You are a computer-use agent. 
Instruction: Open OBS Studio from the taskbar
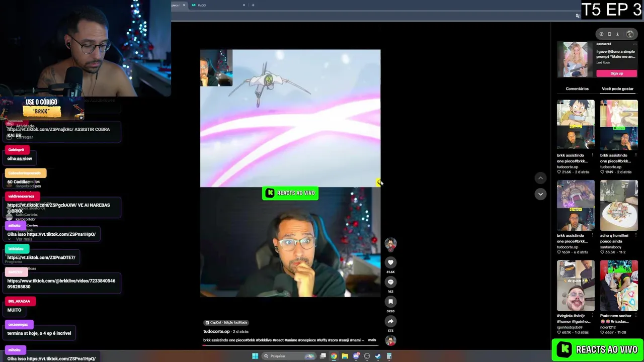pyautogui.click(x=367, y=356)
